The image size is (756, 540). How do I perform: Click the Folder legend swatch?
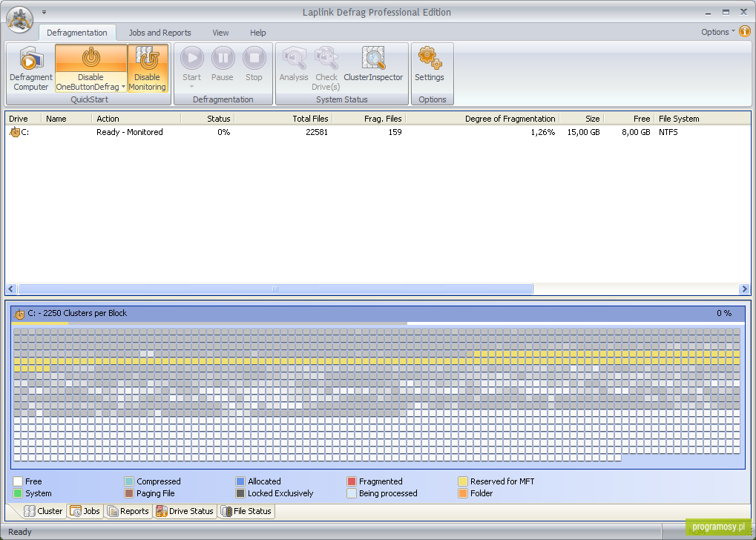tap(463, 493)
